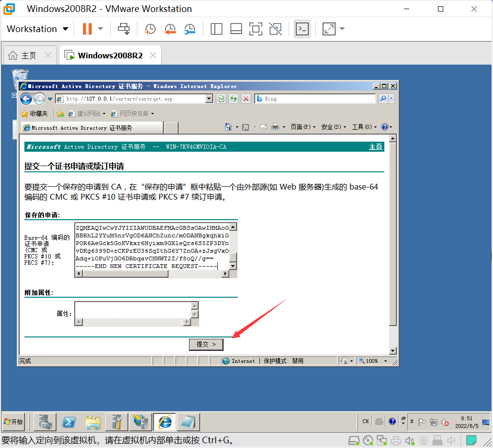Show hidden system tray icons
This screenshot has width=493, height=448.
(412, 422)
